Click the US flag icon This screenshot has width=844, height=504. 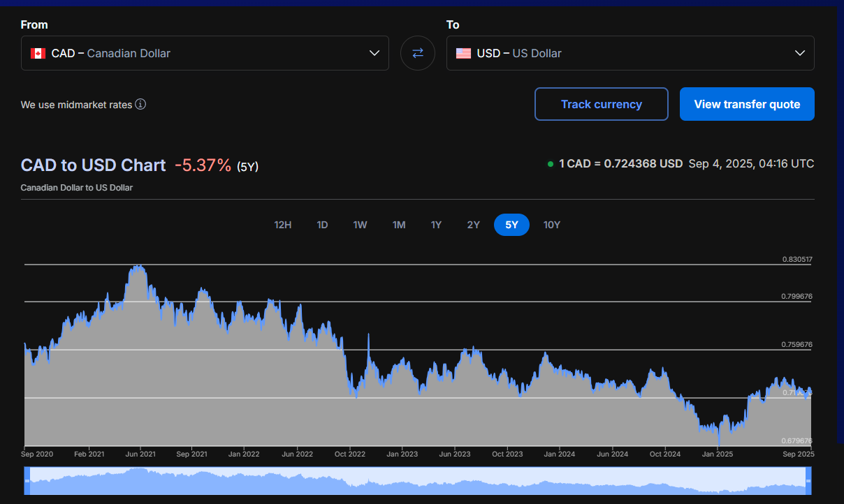click(463, 54)
